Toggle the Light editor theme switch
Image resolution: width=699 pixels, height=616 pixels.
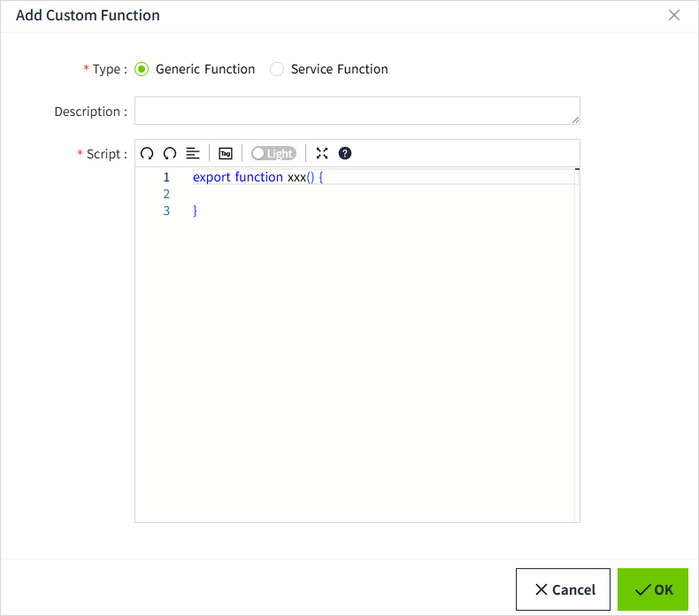tap(273, 153)
